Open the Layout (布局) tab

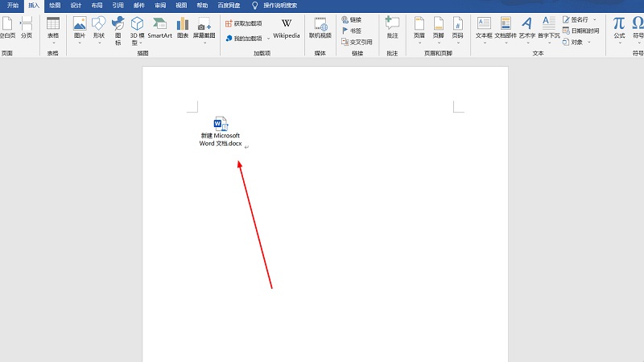click(97, 6)
